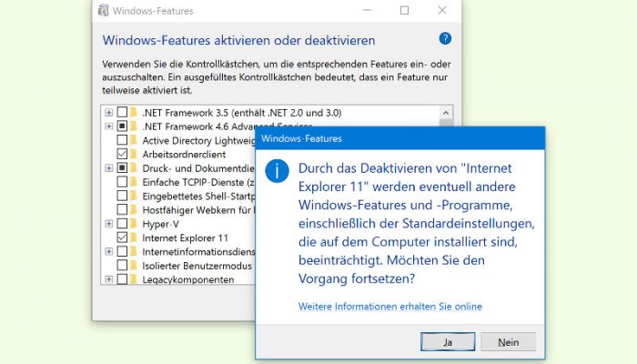This screenshot has height=364, width=637.
Task: Expand the .NET Framework 3.5 node
Action: tap(109, 112)
